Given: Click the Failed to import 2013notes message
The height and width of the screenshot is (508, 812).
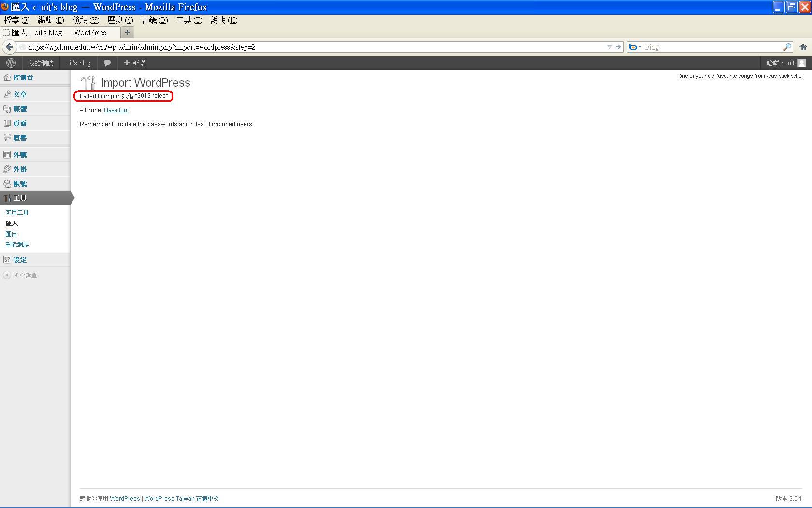Looking at the screenshot, I should tap(124, 96).
